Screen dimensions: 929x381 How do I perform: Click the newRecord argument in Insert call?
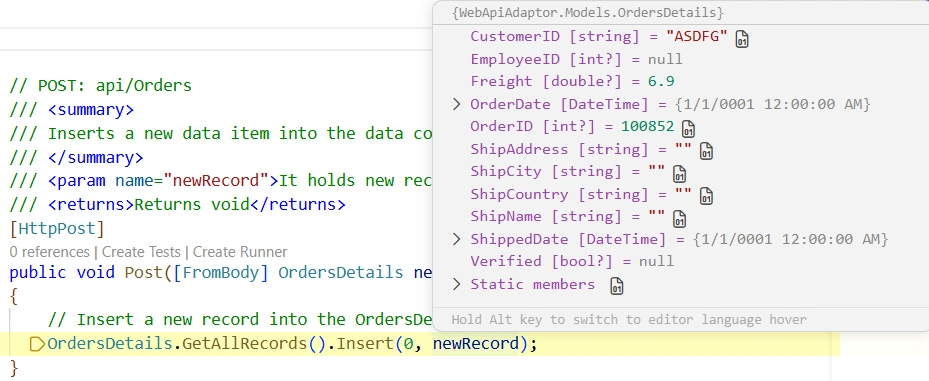(476, 344)
